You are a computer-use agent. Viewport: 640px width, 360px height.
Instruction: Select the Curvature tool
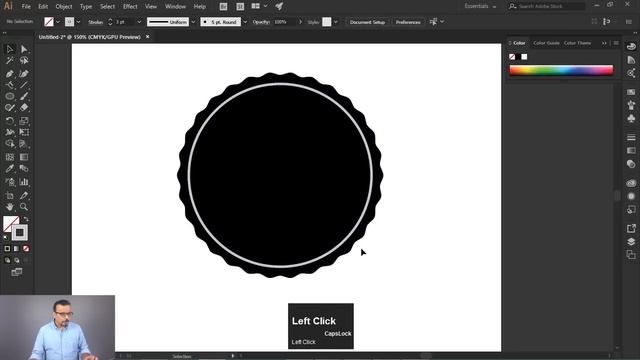pyautogui.click(x=24, y=74)
